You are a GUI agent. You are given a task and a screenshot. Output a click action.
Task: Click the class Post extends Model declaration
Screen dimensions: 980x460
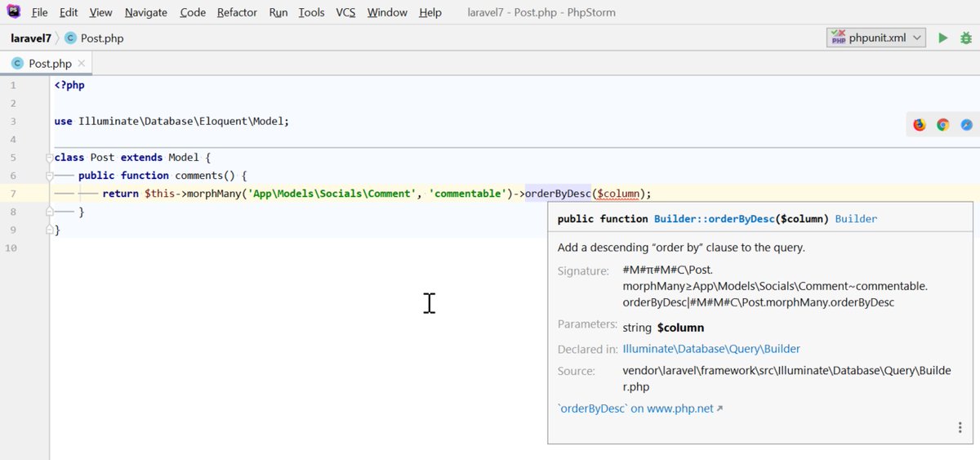[133, 158]
